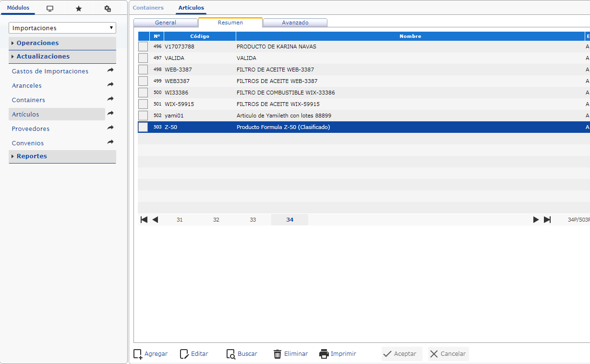Select row Articulo de Yamileth con lotes 88899
This screenshot has height=364, width=590.
pyautogui.click(x=364, y=116)
